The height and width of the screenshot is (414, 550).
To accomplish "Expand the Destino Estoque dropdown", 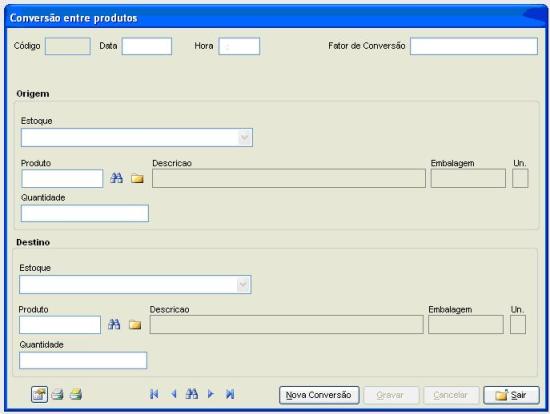I will point(243,285).
